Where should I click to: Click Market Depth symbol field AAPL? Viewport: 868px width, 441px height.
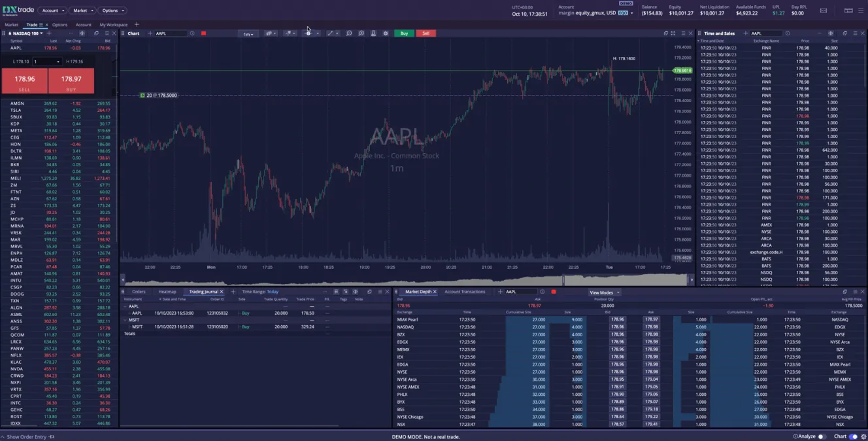pos(521,292)
